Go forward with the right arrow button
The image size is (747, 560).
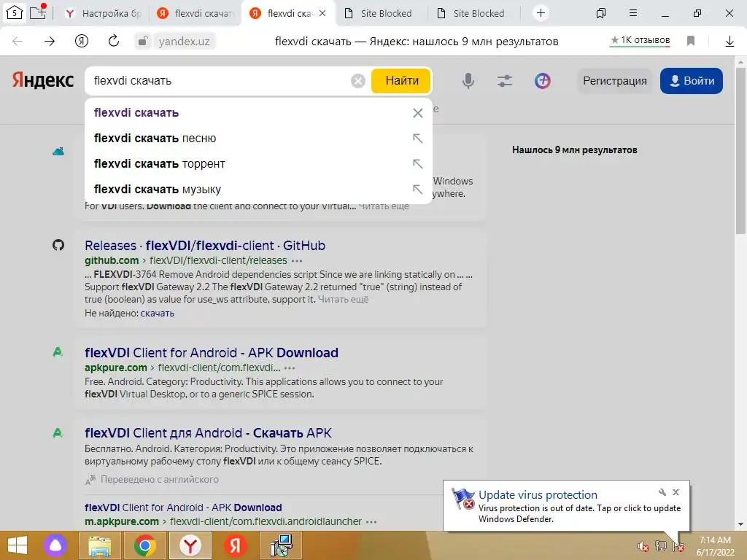point(50,42)
